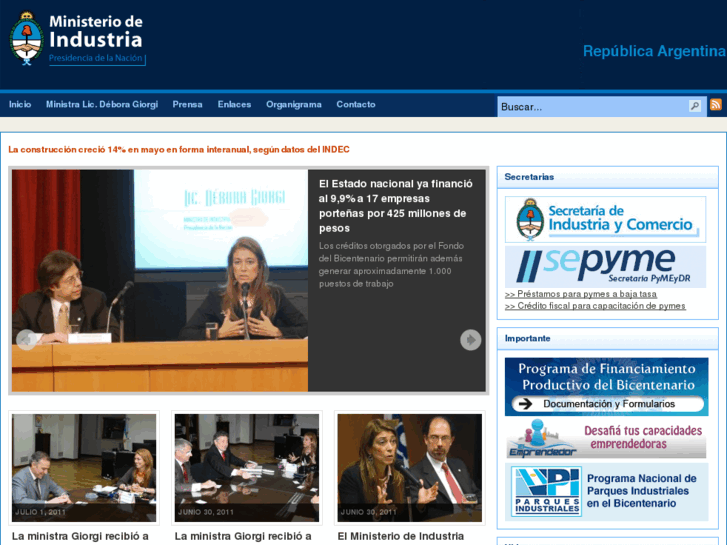This screenshot has height=545, width=727.
Task: Click the search magnifier icon
Action: click(695, 106)
